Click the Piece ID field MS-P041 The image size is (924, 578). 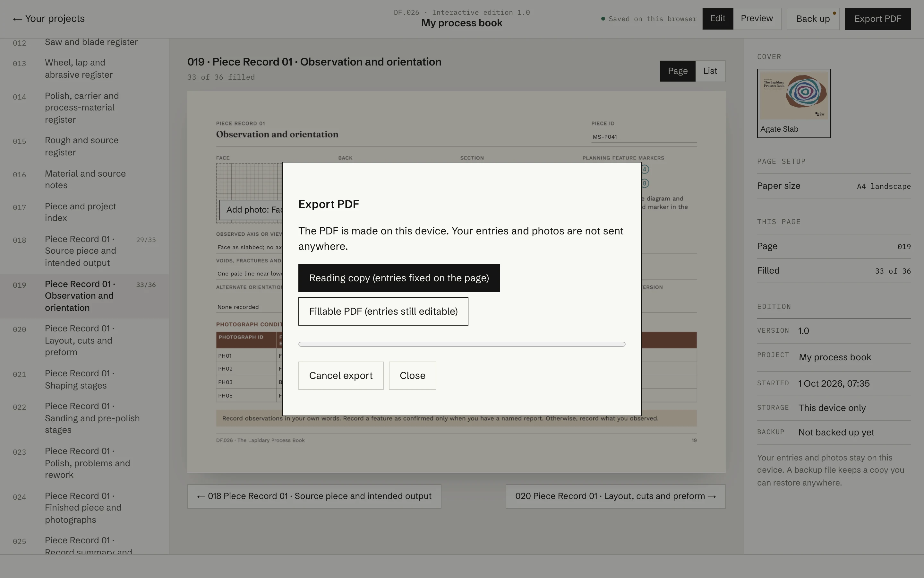[x=644, y=137]
